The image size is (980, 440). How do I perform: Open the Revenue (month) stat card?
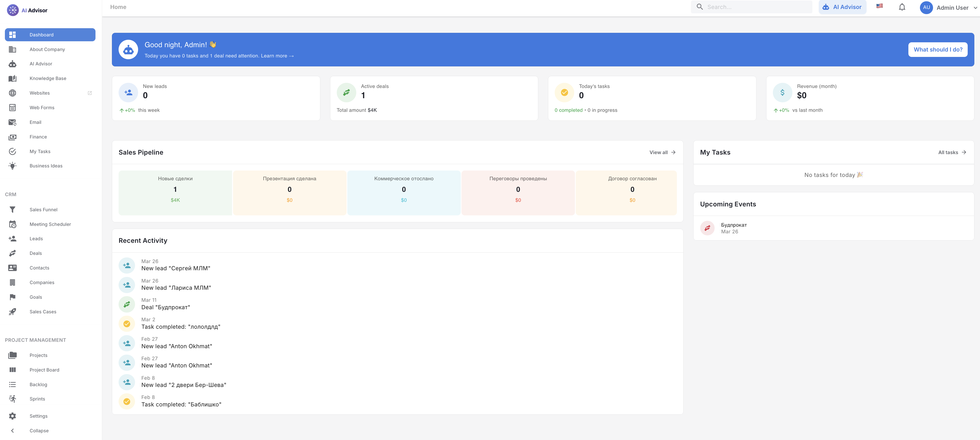(x=870, y=98)
